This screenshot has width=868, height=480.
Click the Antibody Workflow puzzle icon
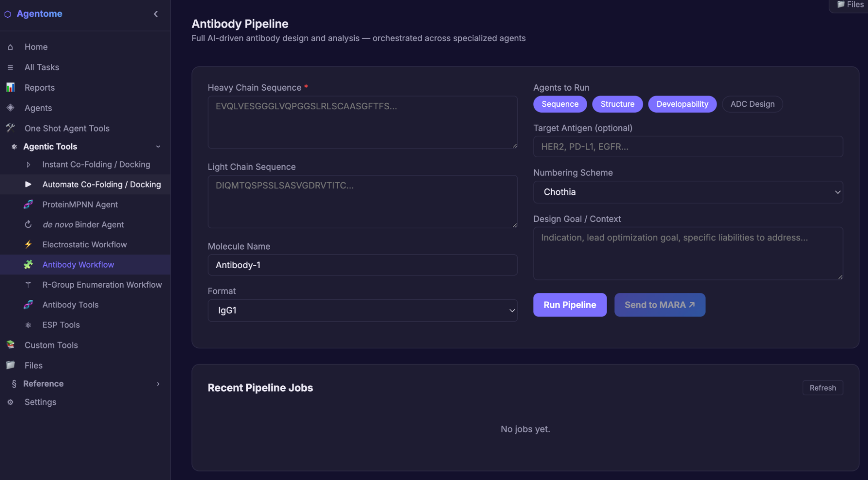click(28, 264)
